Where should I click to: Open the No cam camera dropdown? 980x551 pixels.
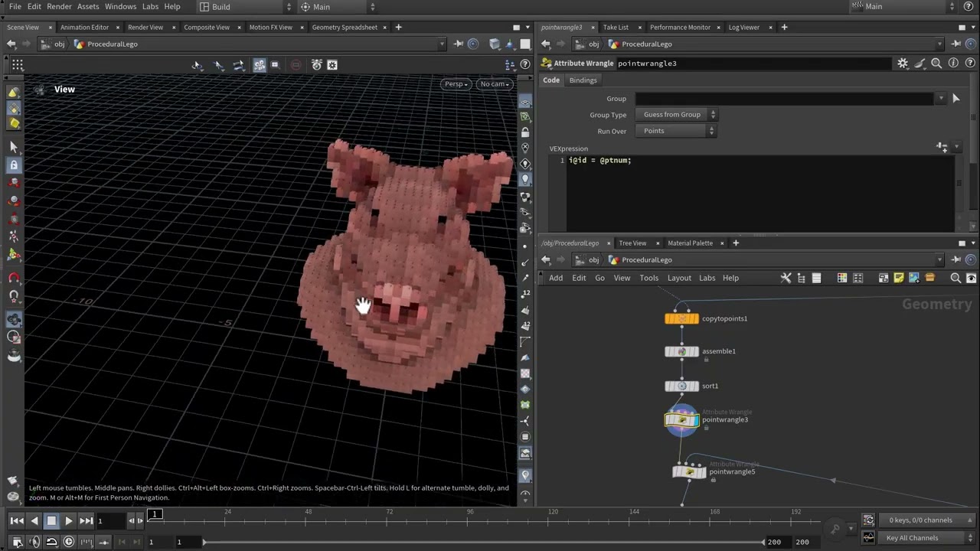pos(495,84)
